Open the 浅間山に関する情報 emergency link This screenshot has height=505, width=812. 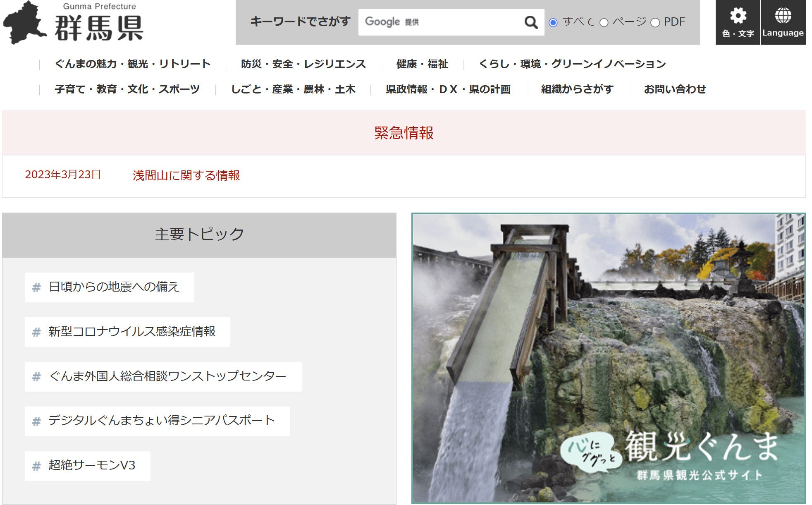pos(186,175)
